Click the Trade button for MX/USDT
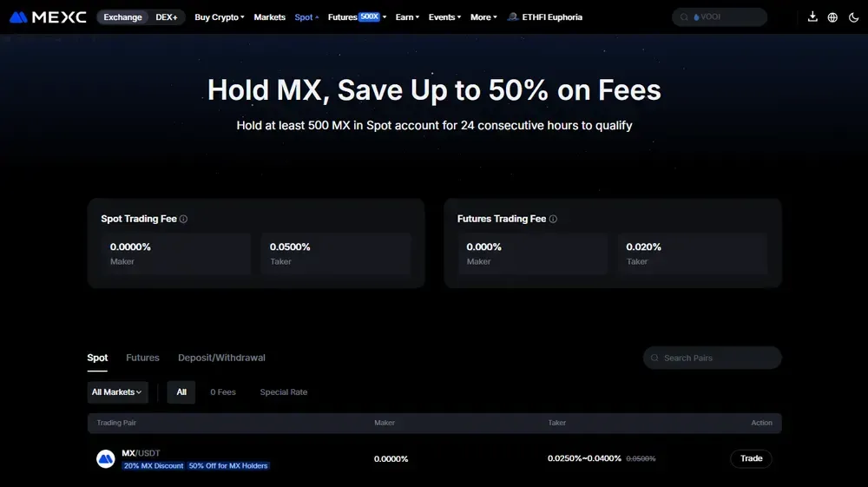This screenshot has width=868, height=487. (x=751, y=458)
